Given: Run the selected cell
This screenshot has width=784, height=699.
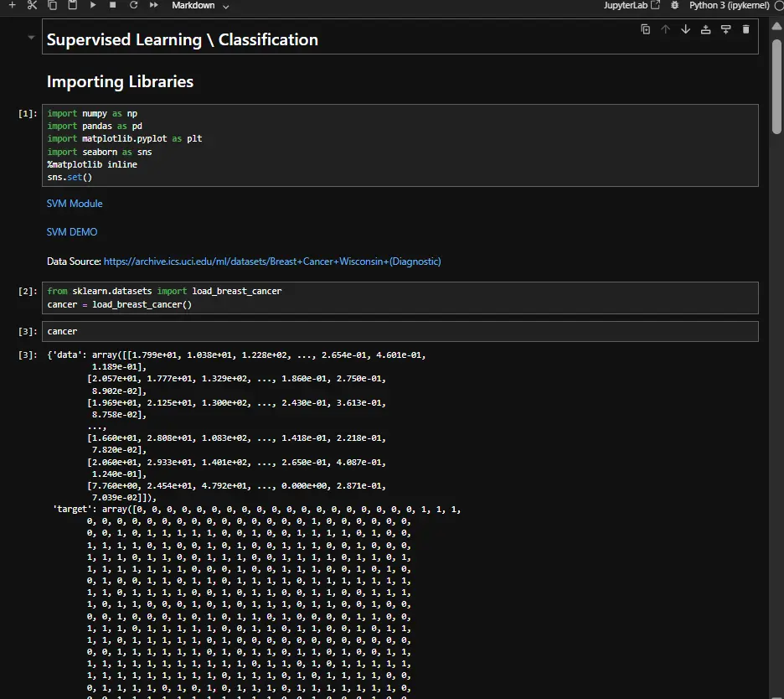Looking at the screenshot, I should [93, 5].
